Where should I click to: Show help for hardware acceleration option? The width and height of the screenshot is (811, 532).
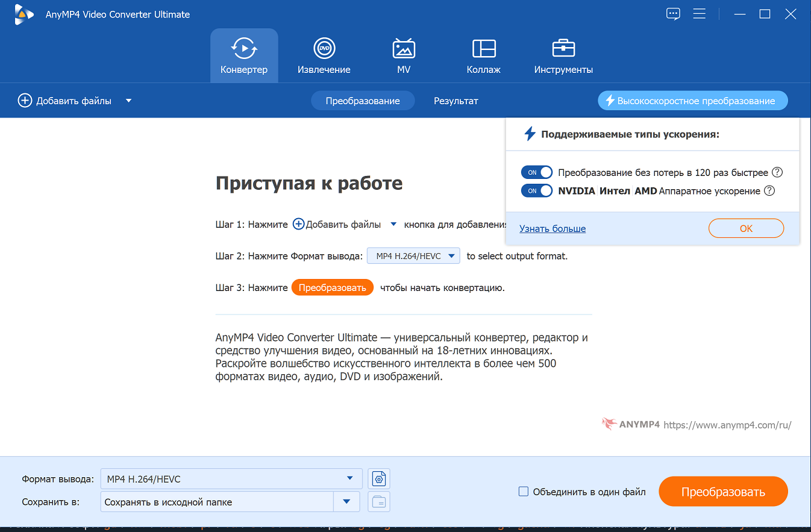(769, 191)
